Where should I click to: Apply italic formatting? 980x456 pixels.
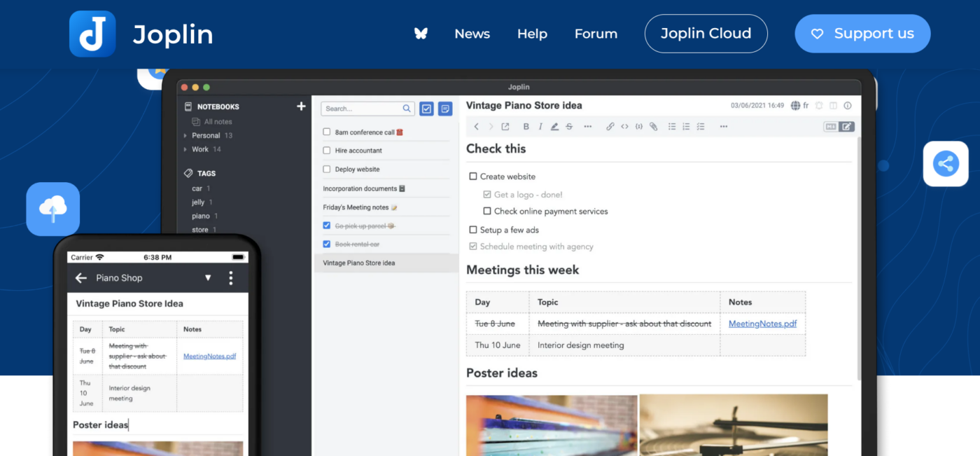click(540, 127)
